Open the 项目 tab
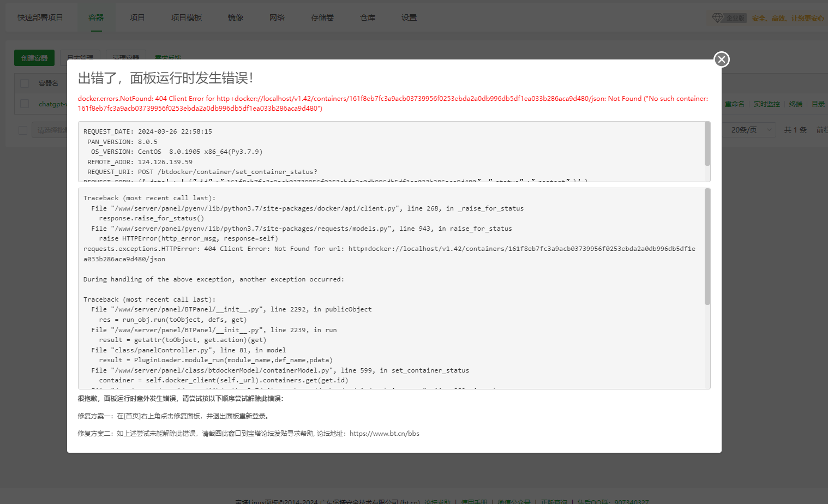 (x=137, y=17)
